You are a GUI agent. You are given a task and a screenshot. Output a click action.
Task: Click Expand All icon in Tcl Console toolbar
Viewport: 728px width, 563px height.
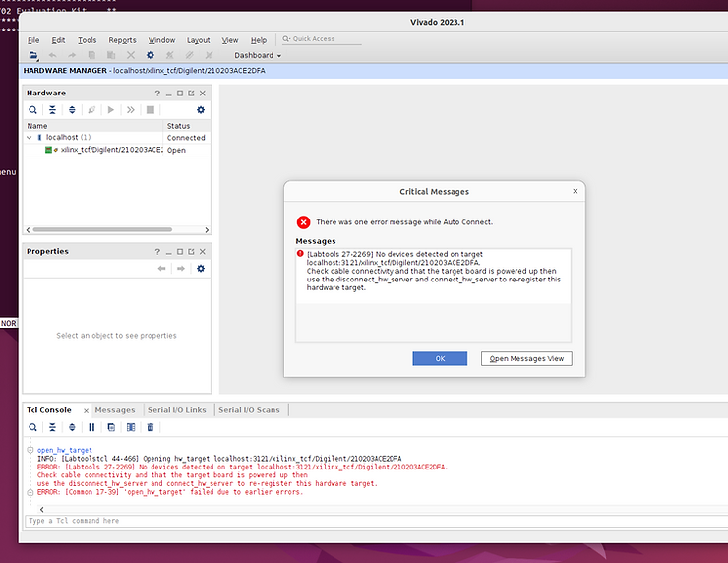tap(72, 427)
